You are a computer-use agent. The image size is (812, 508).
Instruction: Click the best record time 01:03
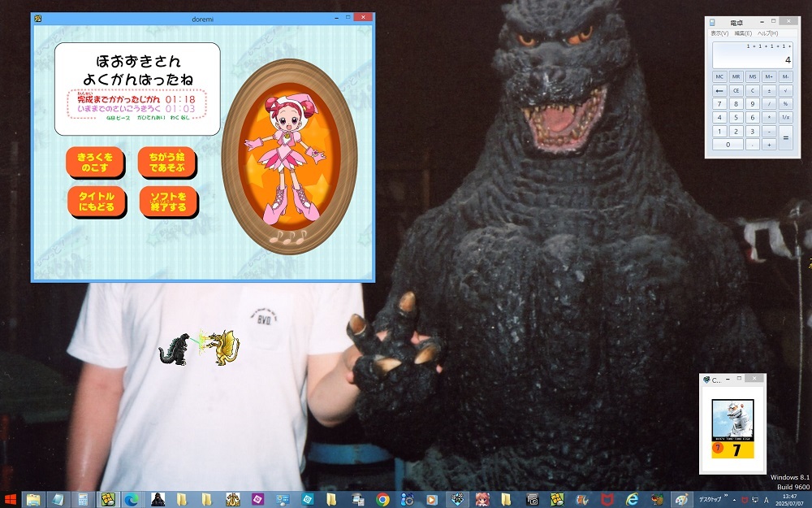(180, 109)
